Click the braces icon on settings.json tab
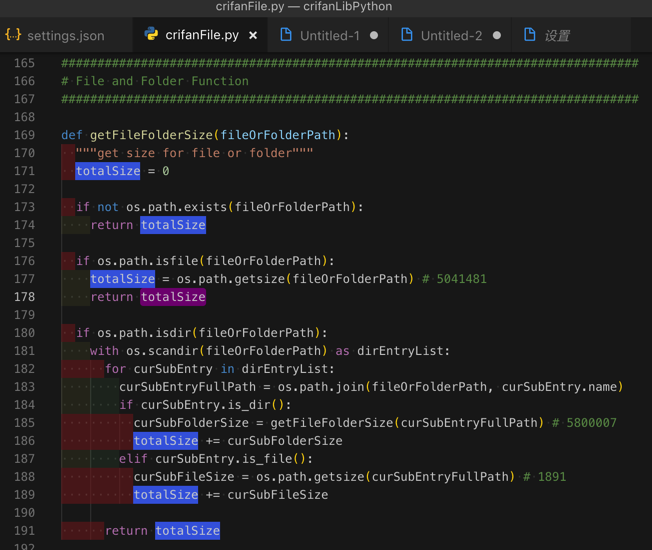Viewport: 652px width, 550px height. 13,35
